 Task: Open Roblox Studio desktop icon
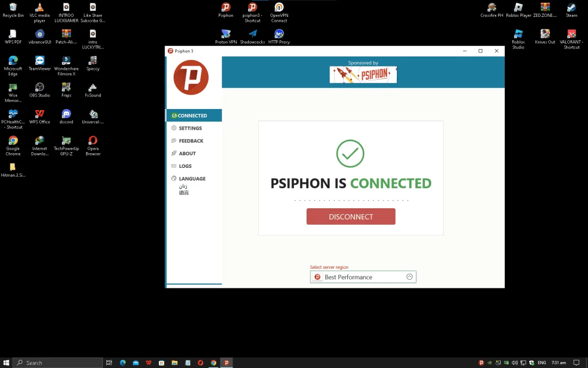pos(518,39)
